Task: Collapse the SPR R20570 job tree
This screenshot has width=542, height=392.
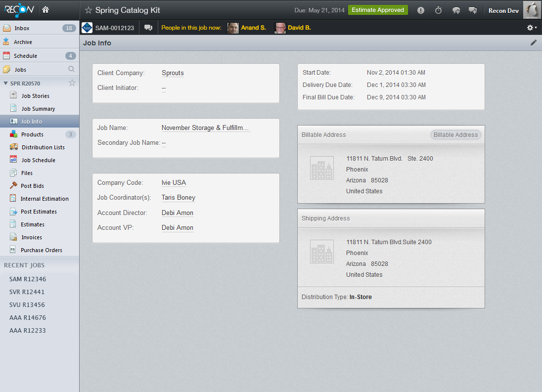Action: point(5,83)
